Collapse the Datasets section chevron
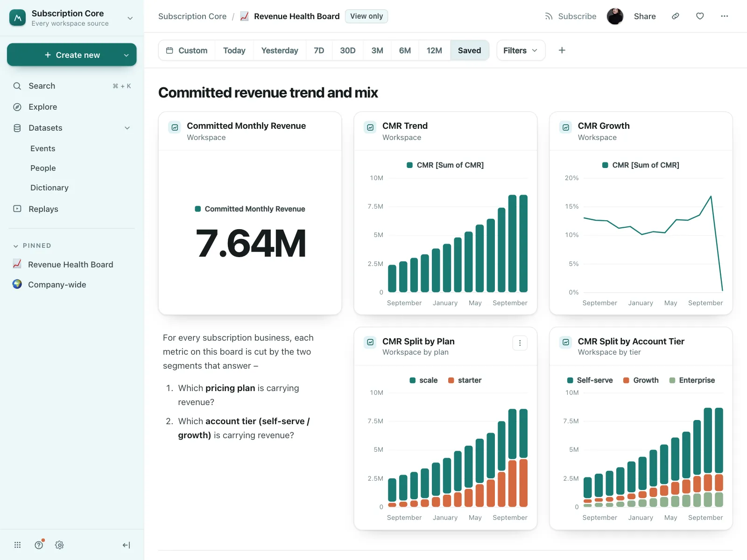 127,128
